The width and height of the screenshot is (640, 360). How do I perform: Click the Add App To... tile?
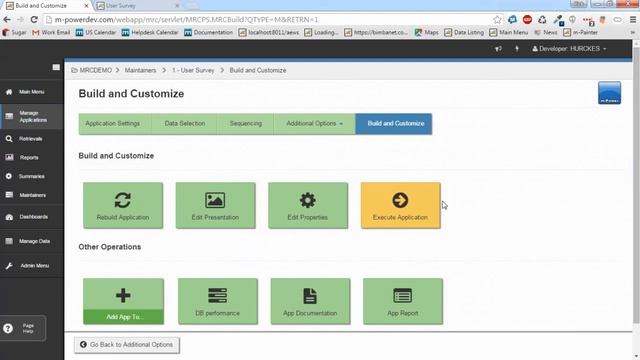tap(123, 301)
